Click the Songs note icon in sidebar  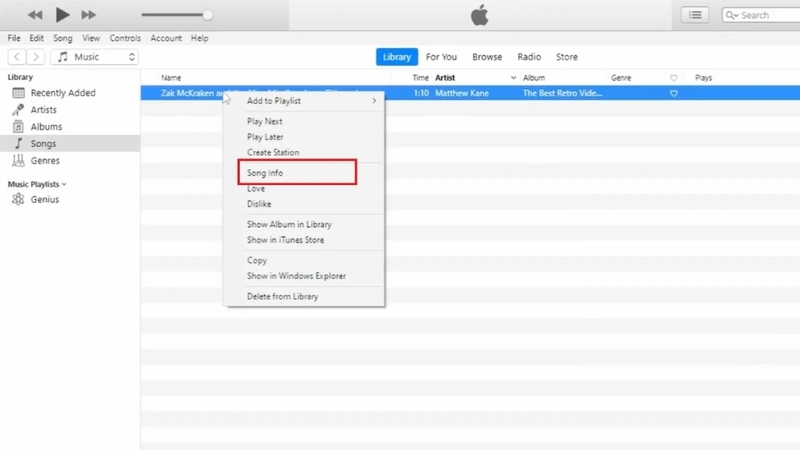[x=18, y=143]
